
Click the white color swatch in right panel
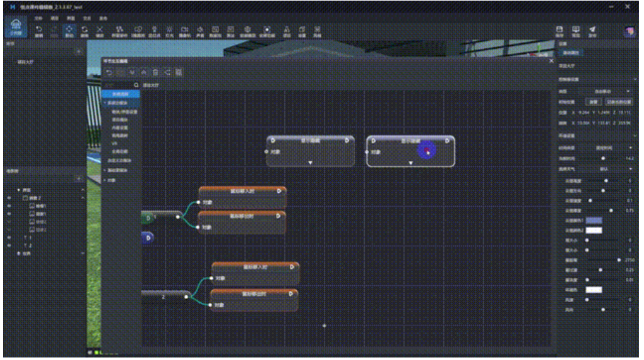pos(594,230)
